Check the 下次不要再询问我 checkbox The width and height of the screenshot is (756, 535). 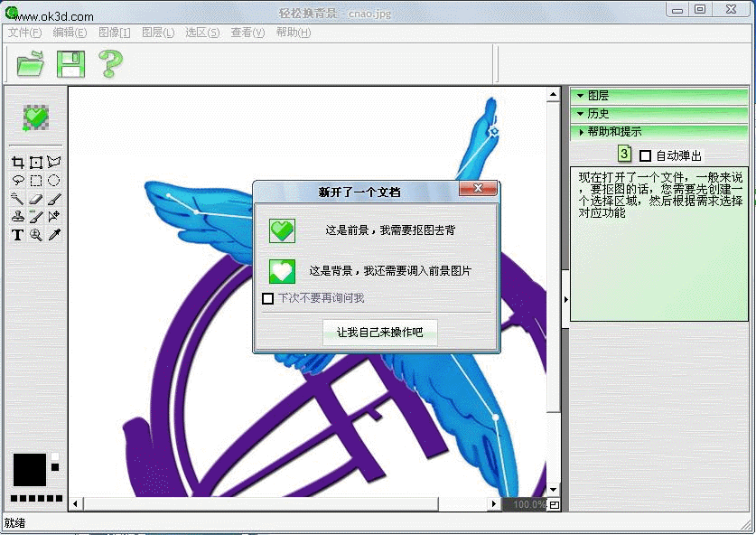point(267,298)
